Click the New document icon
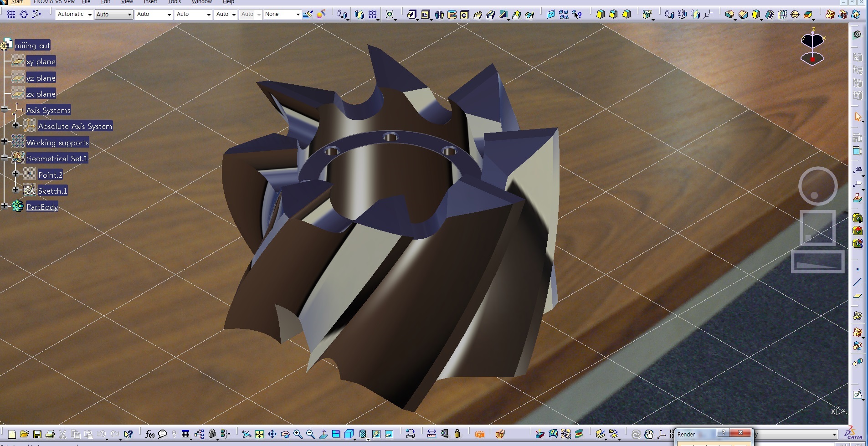The width and height of the screenshot is (868, 446). [12, 434]
